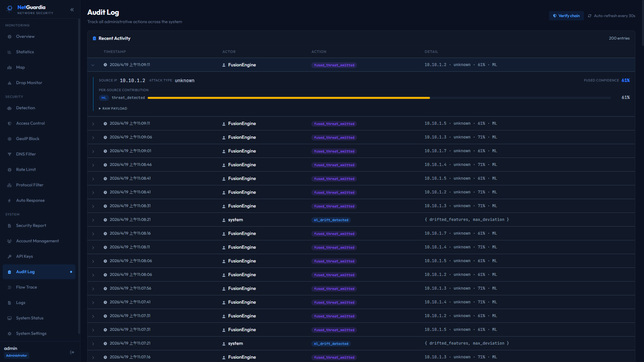Click the threat_detected contribution progress bar
The width and height of the screenshot is (644, 362).
click(379, 98)
